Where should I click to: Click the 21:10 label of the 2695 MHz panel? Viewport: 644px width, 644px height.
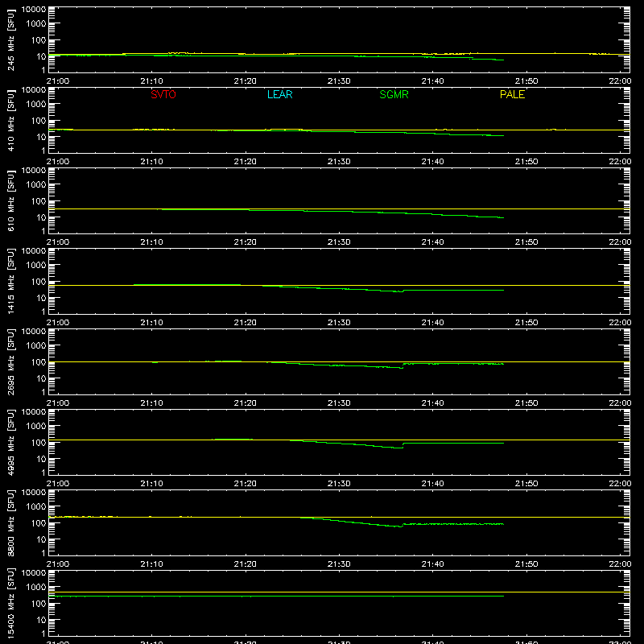tap(151, 403)
